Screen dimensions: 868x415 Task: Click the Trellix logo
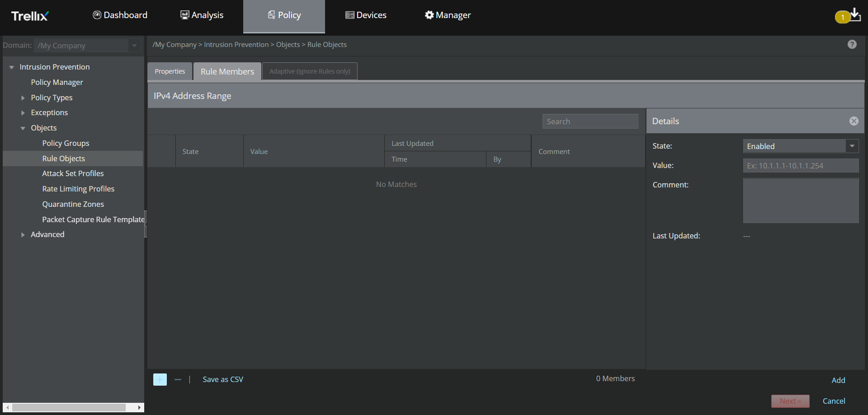pyautogui.click(x=30, y=16)
